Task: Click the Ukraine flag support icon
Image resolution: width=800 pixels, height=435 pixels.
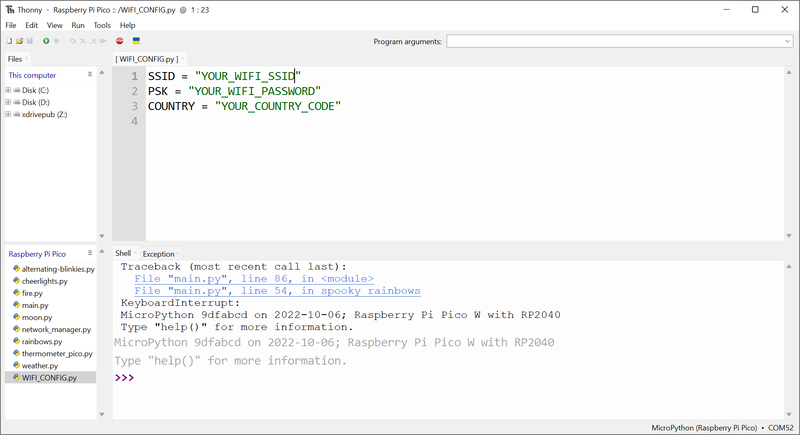Action: coord(136,41)
